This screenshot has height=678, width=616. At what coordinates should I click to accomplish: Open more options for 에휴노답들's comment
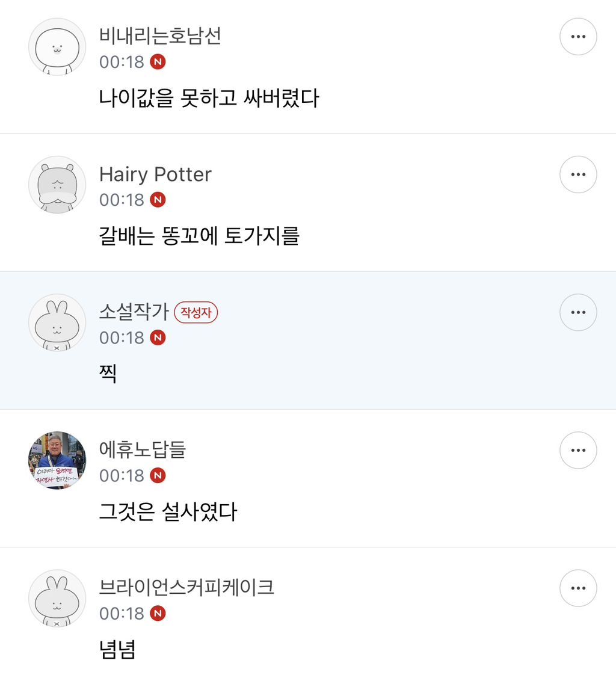(578, 450)
